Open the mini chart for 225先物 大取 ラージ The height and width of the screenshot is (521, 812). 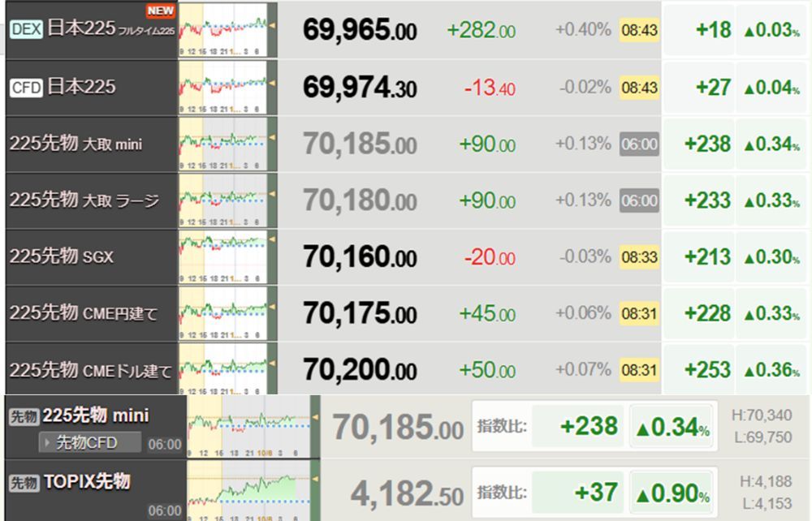[223, 200]
